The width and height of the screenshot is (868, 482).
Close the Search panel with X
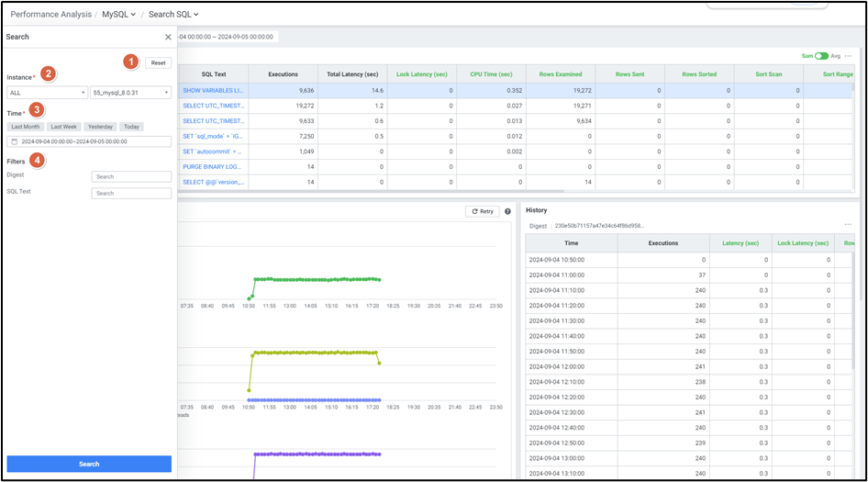(x=168, y=38)
